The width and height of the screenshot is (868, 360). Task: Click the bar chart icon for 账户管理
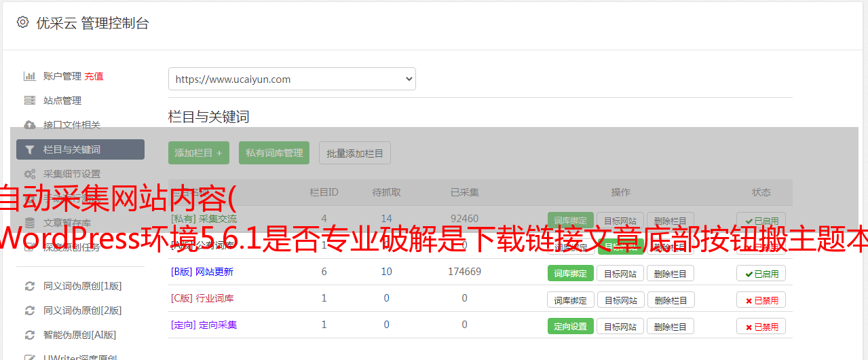(30, 76)
